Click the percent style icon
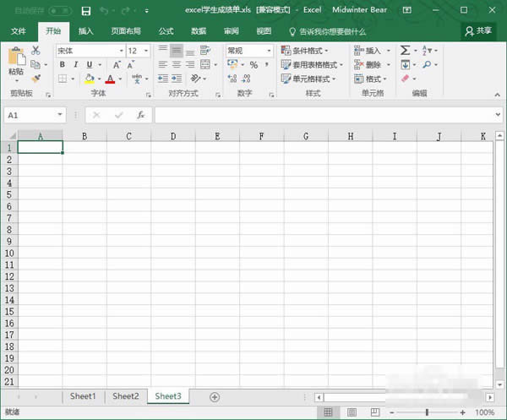The height and width of the screenshot is (420, 507). click(253, 65)
